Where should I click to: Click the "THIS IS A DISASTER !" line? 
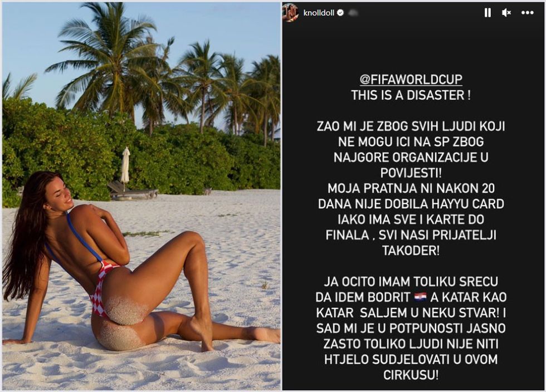pyautogui.click(x=411, y=95)
